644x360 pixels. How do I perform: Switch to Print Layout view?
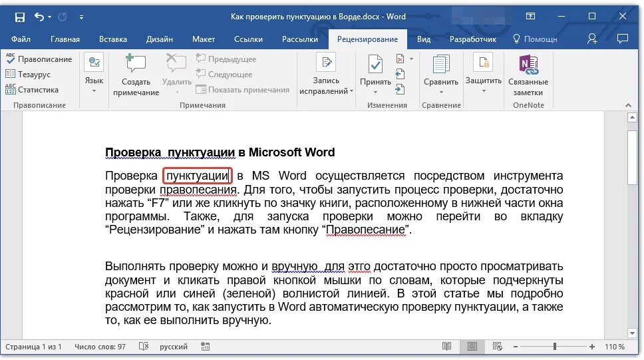click(472, 347)
